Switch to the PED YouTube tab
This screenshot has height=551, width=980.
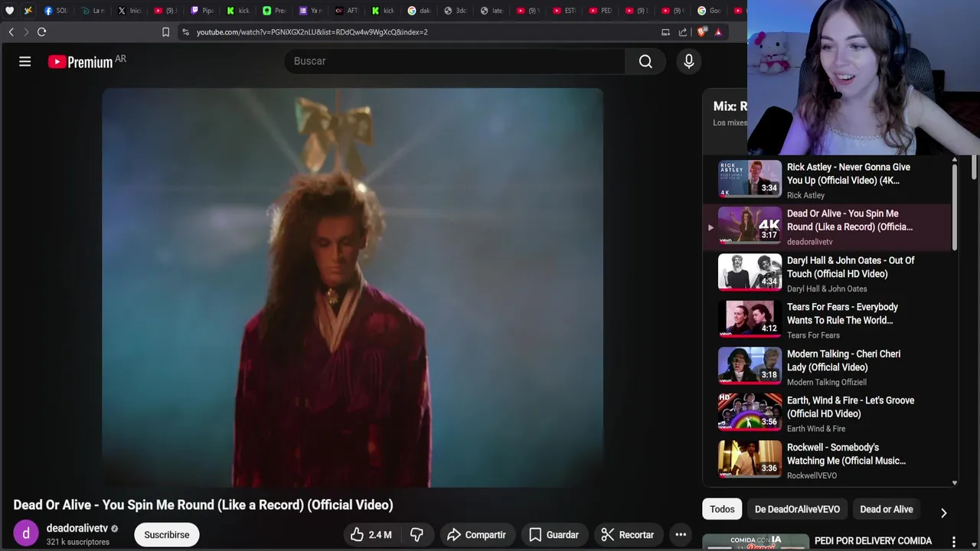(x=599, y=11)
